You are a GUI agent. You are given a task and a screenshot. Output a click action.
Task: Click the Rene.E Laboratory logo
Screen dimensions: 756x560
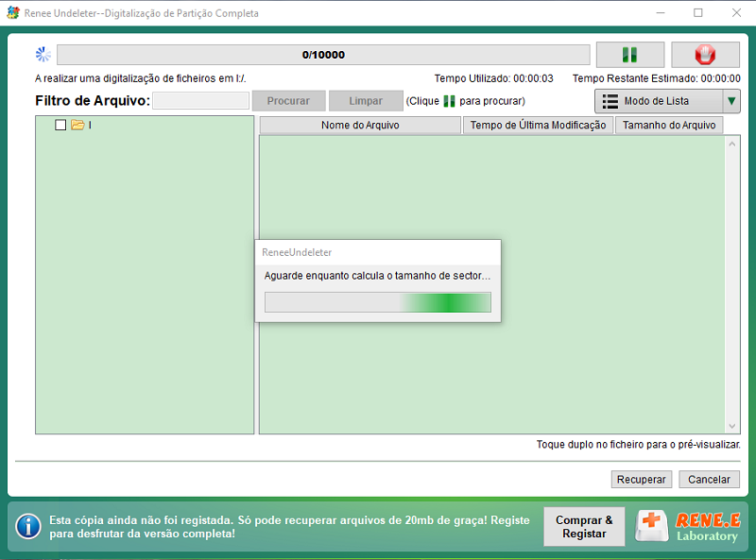(688, 527)
